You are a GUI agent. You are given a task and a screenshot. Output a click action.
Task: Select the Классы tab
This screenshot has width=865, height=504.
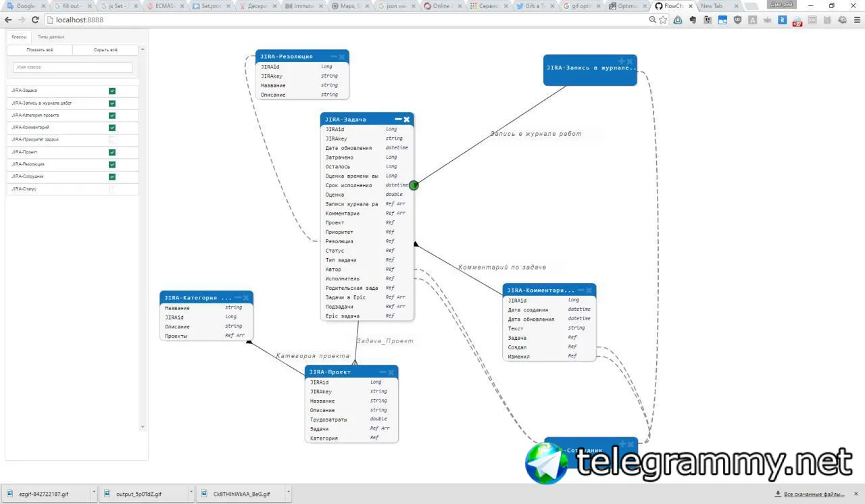pos(19,36)
